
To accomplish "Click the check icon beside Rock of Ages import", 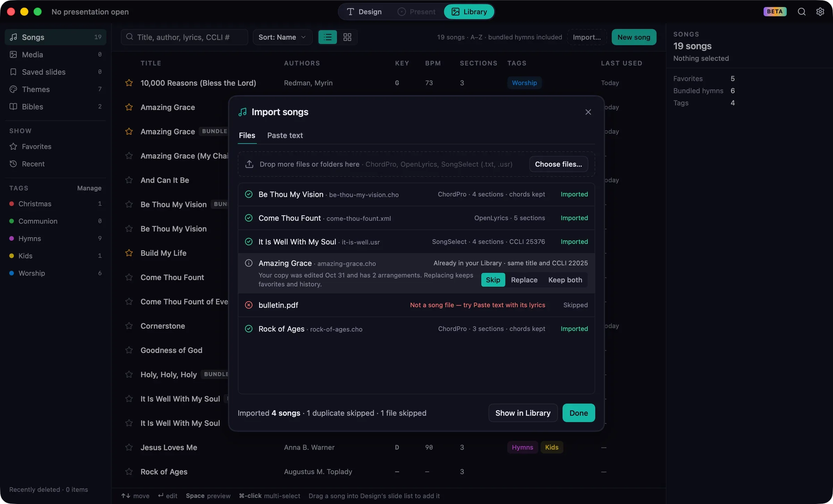I will click(x=249, y=329).
